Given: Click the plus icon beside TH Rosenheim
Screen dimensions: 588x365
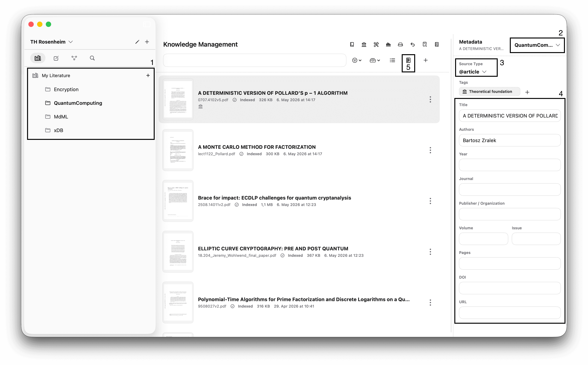Looking at the screenshot, I should tap(147, 42).
